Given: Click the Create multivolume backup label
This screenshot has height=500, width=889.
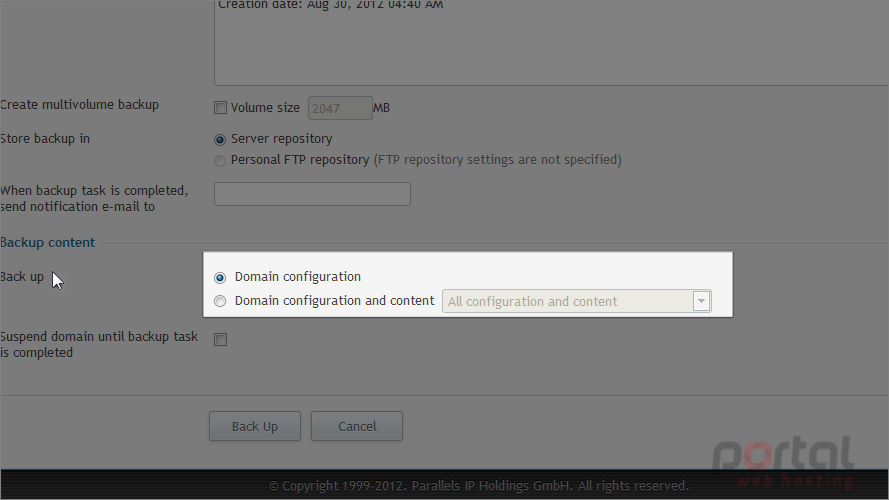Looking at the screenshot, I should point(79,105).
